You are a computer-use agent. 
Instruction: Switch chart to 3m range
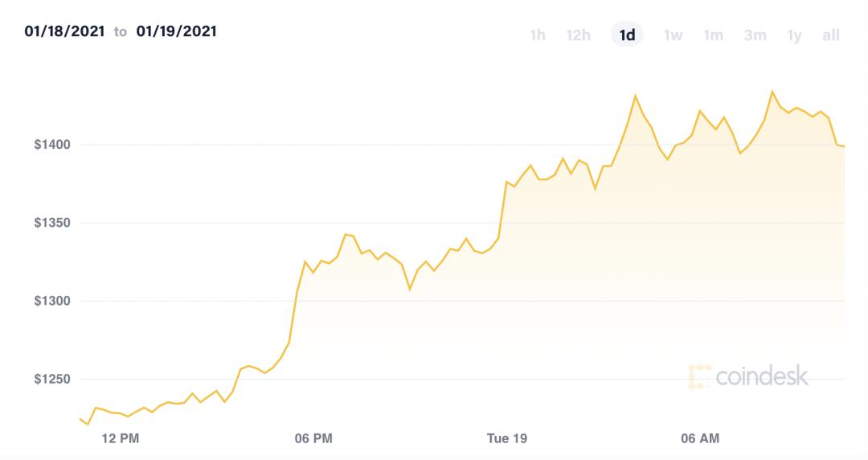755,35
